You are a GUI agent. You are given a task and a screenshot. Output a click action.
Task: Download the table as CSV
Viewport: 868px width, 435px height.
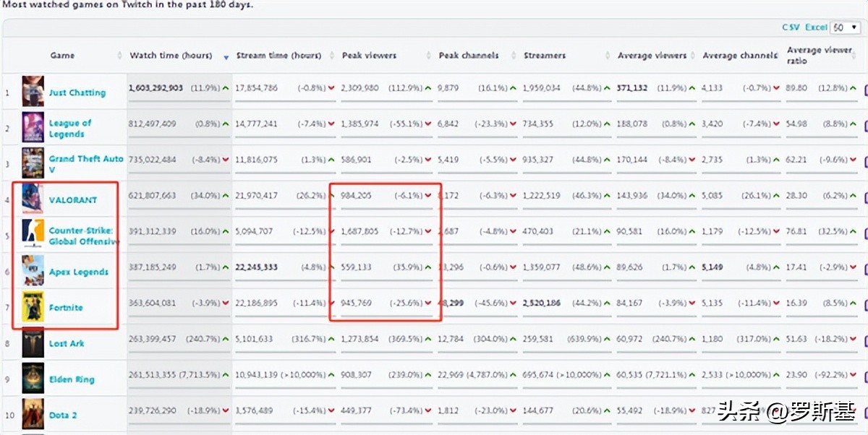(x=791, y=27)
